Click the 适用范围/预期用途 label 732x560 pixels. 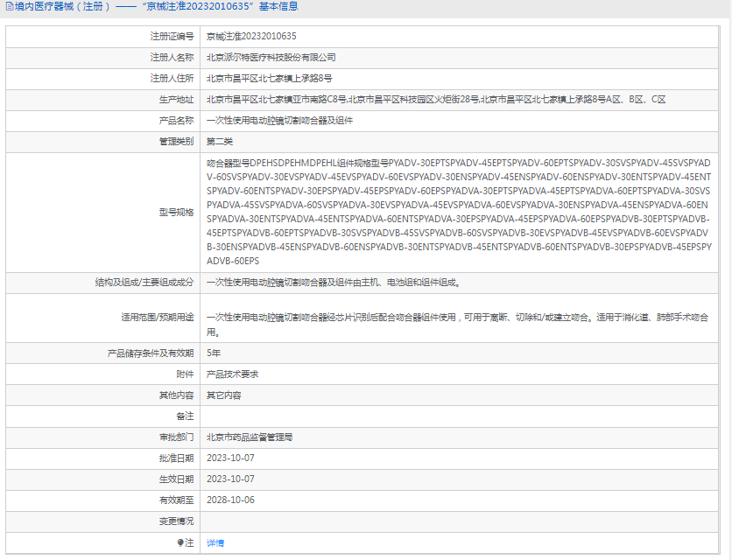coord(158,318)
